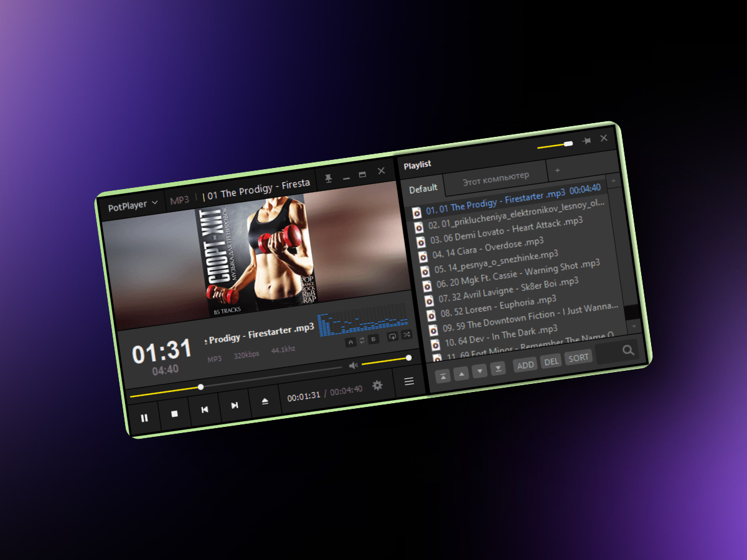Switch to the Этот компьютер tab
Screen dimensions: 747x560
click(x=496, y=179)
